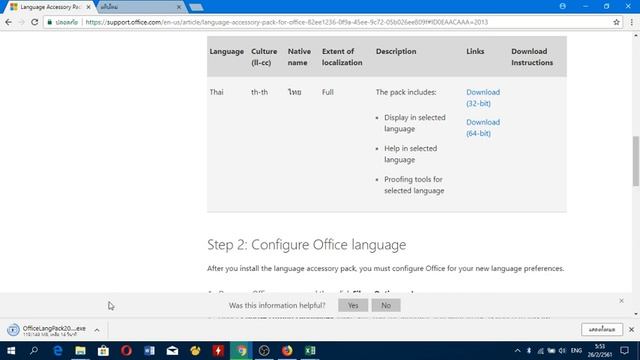
Task: Close the downloads bar
Action: (631, 329)
